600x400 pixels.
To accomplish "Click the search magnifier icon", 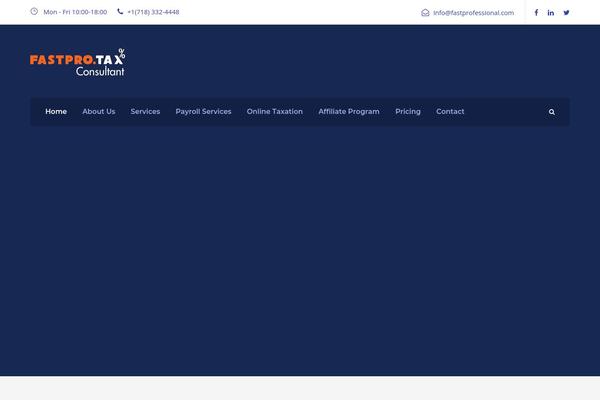I will point(552,112).
